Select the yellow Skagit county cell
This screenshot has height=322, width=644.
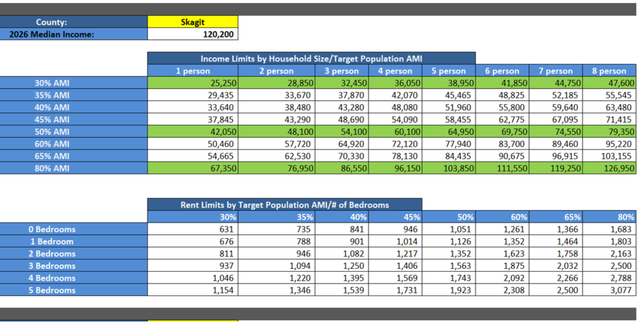pos(192,22)
